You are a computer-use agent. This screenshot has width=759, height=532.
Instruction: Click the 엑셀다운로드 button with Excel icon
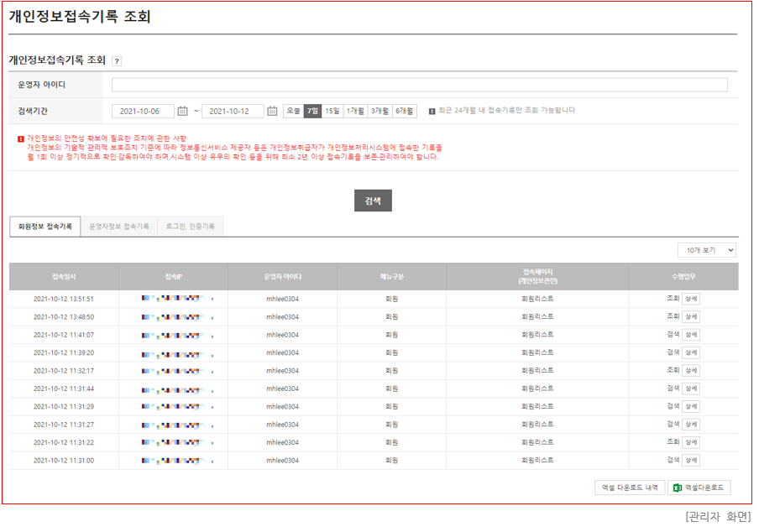click(699, 488)
